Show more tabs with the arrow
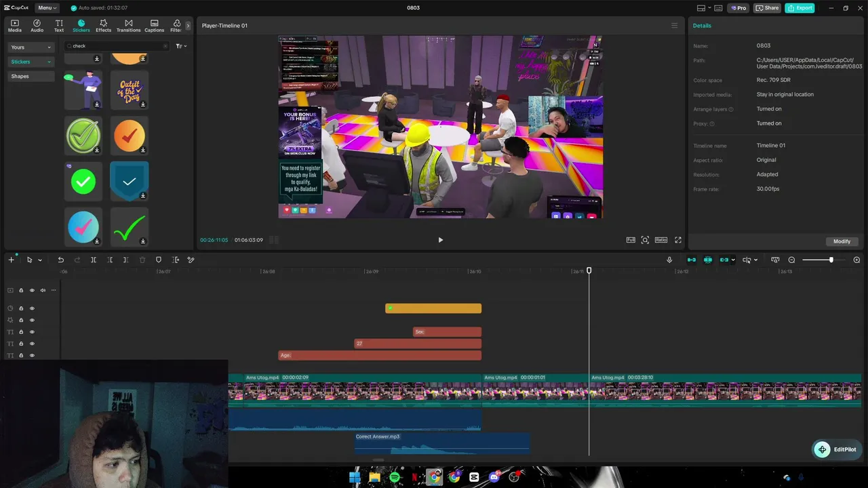This screenshot has width=868, height=488. pyautogui.click(x=188, y=26)
